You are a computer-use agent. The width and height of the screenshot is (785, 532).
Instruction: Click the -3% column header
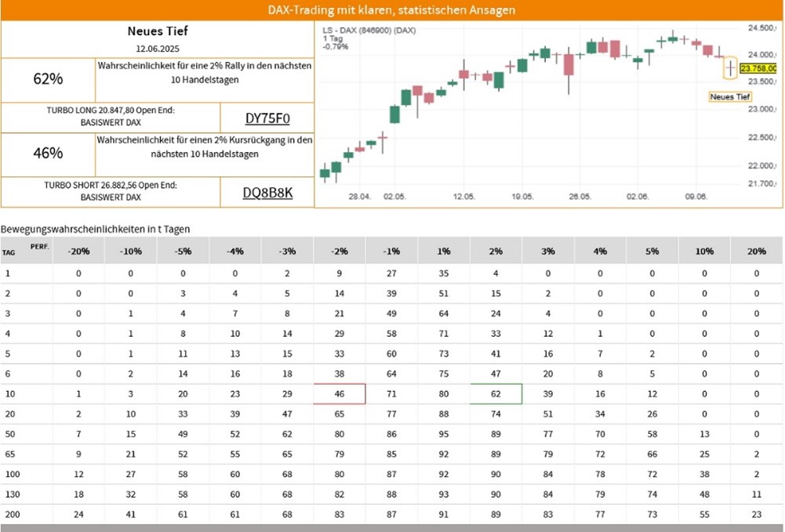287,252
